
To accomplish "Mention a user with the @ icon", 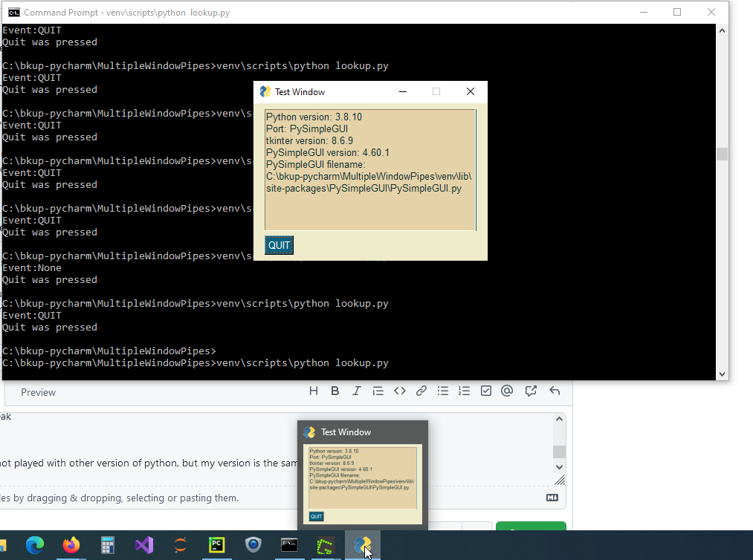I will 507,391.
